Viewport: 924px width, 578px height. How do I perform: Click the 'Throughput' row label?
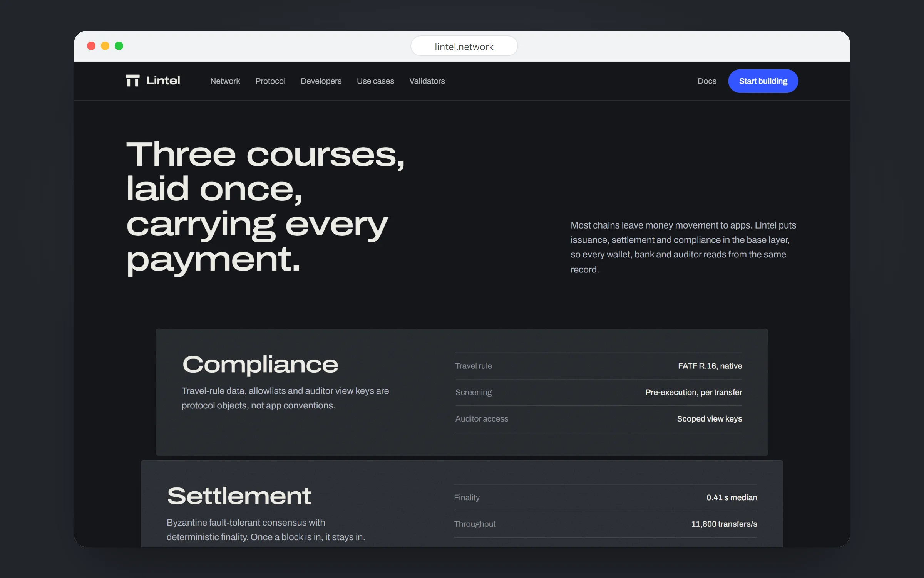(x=475, y=524)
